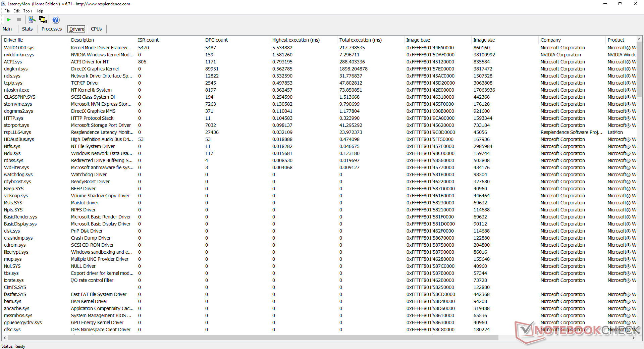Image resolution: width=644 pixels, height=349 pixels.
Task: Sort by the DPC count column header
Action: pos(236,40)
